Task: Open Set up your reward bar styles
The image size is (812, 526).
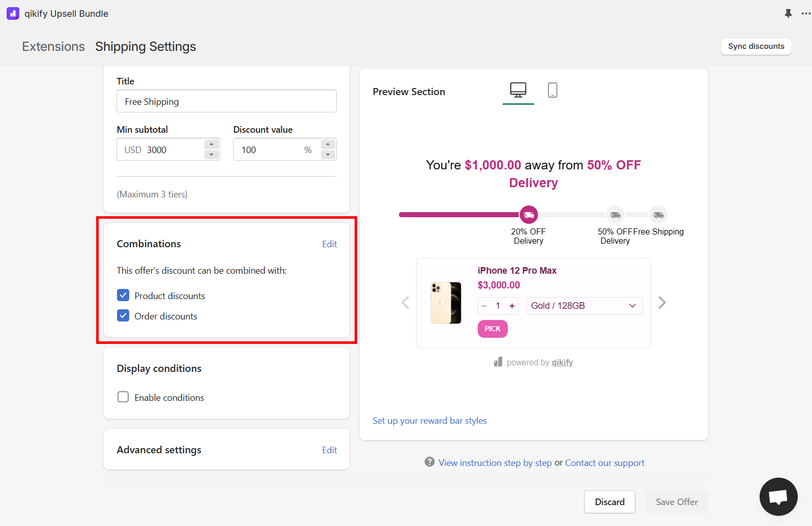Action: tap(429, 421)
